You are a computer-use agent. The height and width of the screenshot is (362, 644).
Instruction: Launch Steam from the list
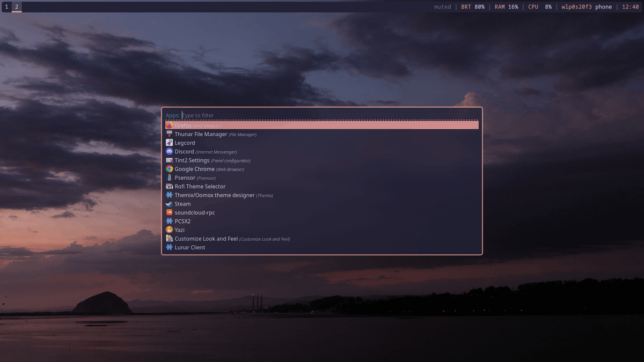click(322, 204)
